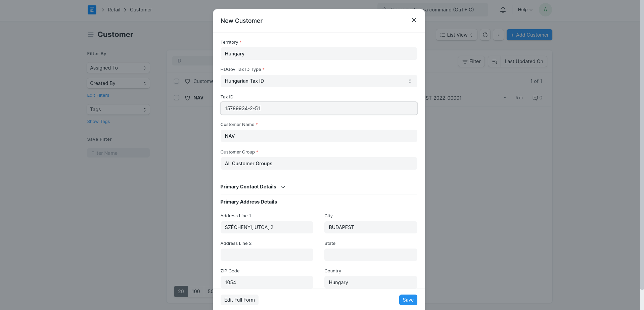Image resolution: width=644 pixels, height=310 pixels.
Task: Like the NAV customer heart icon
Action: point(187,98)
